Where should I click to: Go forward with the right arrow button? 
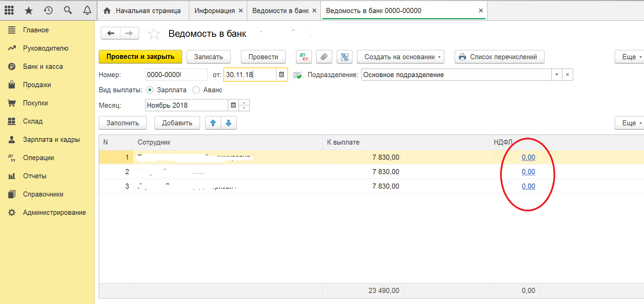click(129, 33)
